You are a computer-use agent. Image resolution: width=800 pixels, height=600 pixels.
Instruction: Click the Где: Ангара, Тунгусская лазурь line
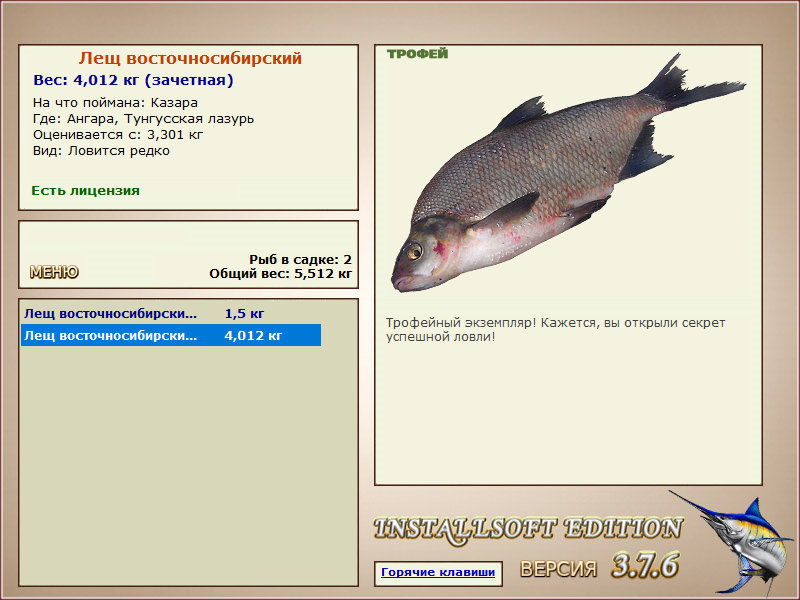point(143,119)
